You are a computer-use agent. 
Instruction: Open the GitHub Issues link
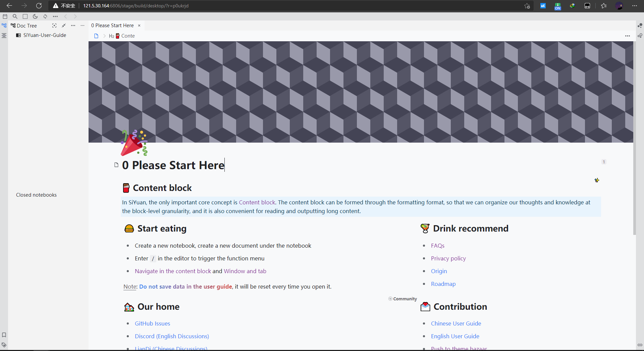pyautogui.click(x=152, y=323)
